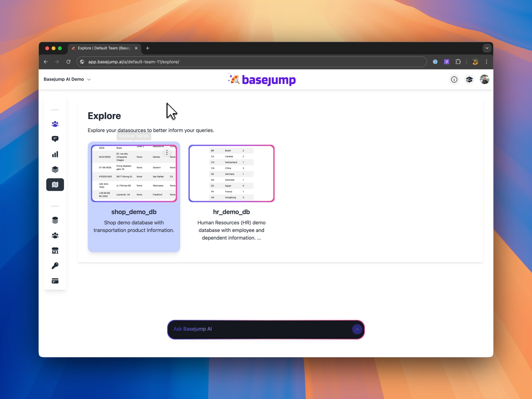
Task: Select the API key icon
Action: pos(55,265)
